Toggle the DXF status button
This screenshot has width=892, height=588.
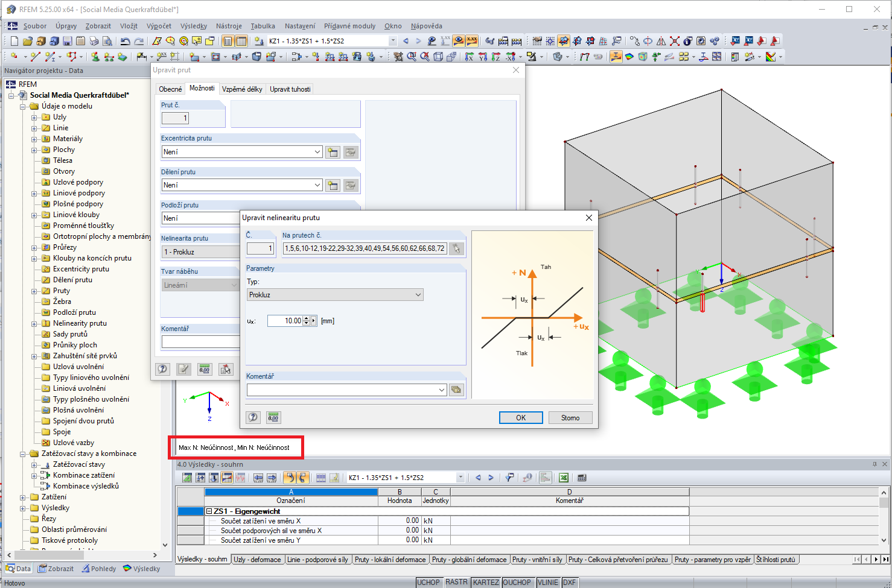click(570, 583)
